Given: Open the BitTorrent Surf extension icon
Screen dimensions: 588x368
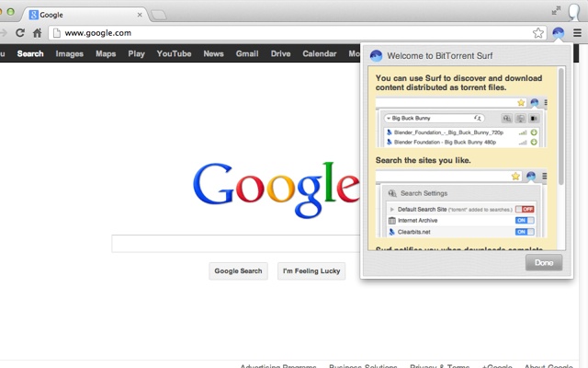Looking at the screenshot, I should (x=558, y=33).
